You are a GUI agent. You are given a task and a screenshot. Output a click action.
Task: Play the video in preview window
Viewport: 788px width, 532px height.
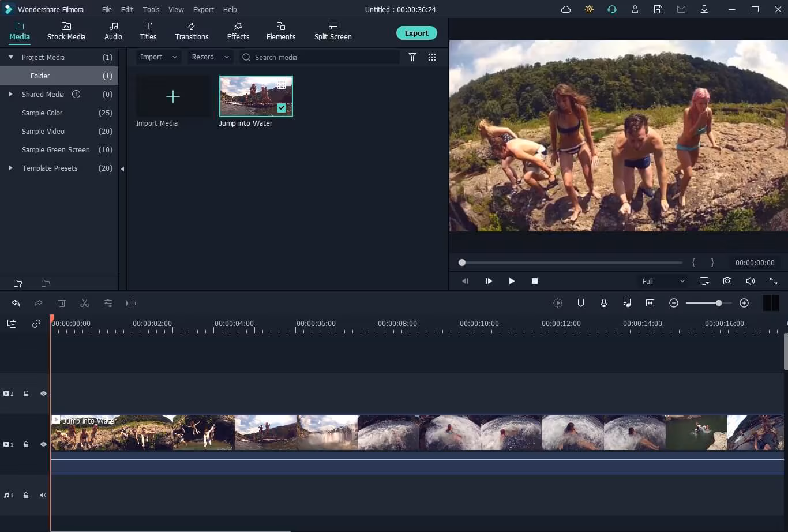[x=511, y=281]
